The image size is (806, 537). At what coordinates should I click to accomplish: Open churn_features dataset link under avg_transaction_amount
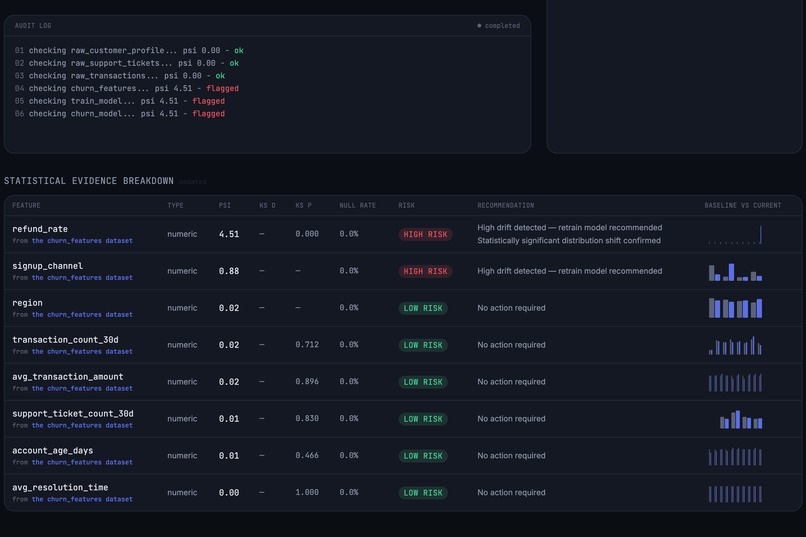82,388
